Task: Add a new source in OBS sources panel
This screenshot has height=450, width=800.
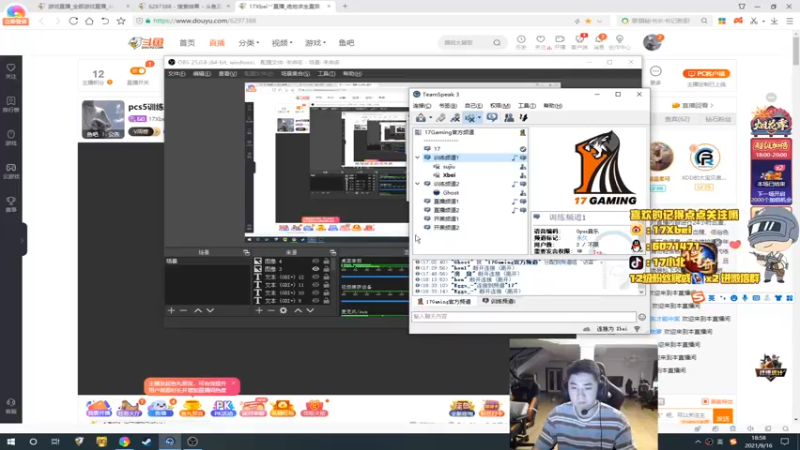Action: tap(259, 310)
